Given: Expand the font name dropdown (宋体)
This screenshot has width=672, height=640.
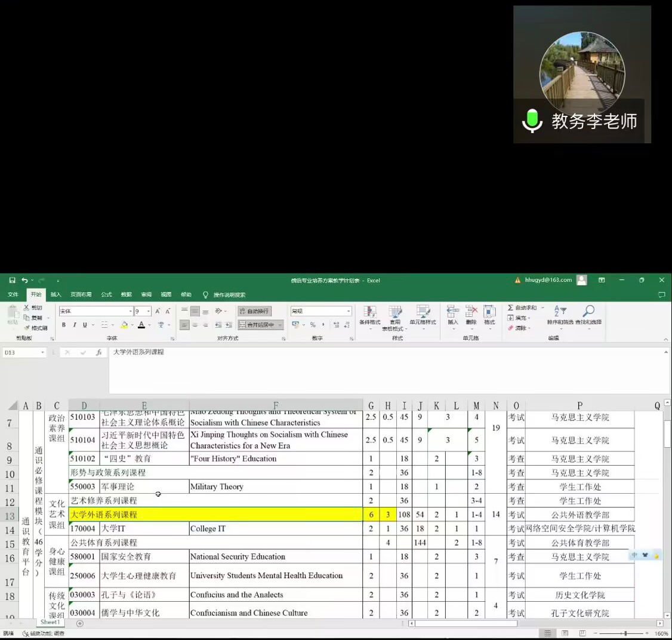Looking at the screenshot, I should coord(131,311).
